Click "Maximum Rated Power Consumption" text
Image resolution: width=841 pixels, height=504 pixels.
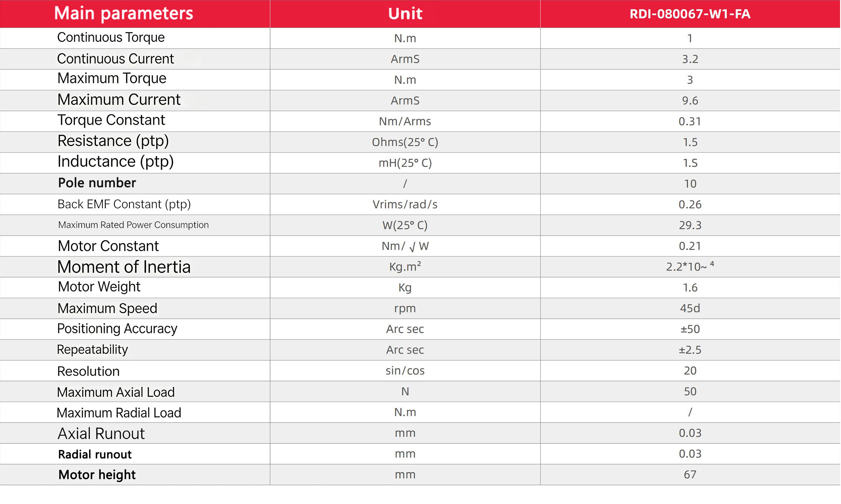[133, 225]
